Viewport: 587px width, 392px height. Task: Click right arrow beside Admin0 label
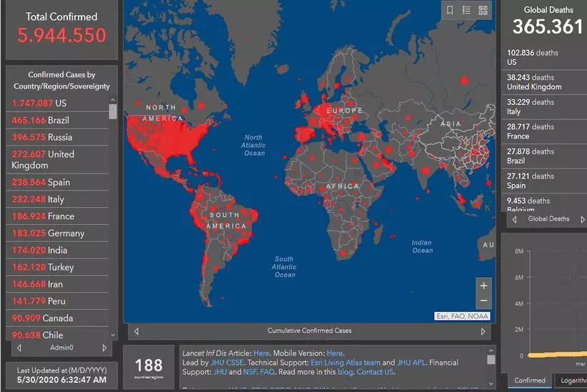104,348
